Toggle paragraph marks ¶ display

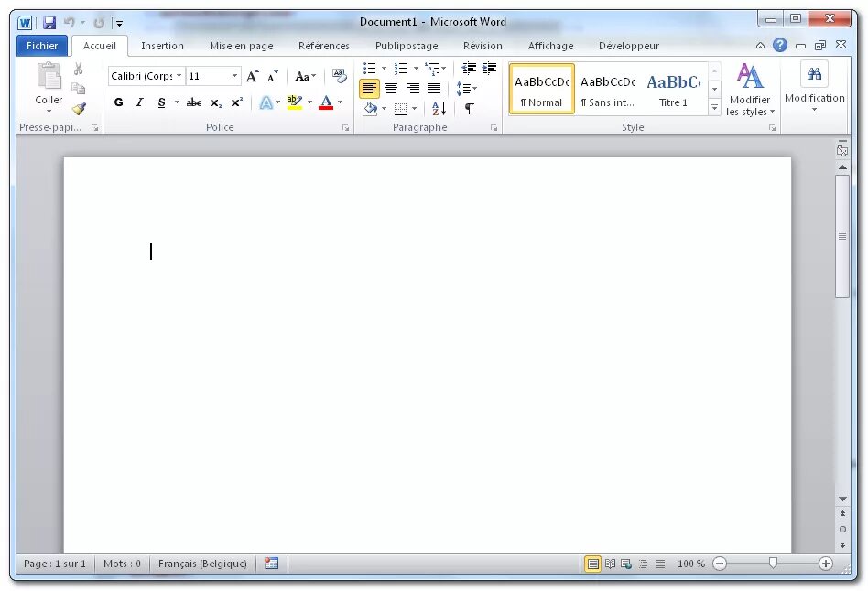coord(470,109)
